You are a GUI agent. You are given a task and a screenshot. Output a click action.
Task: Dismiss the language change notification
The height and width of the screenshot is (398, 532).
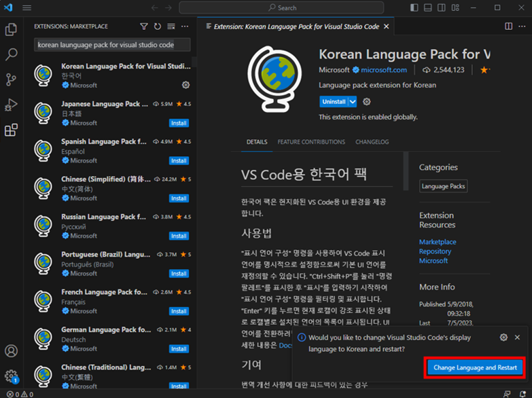tap(517, 338)
